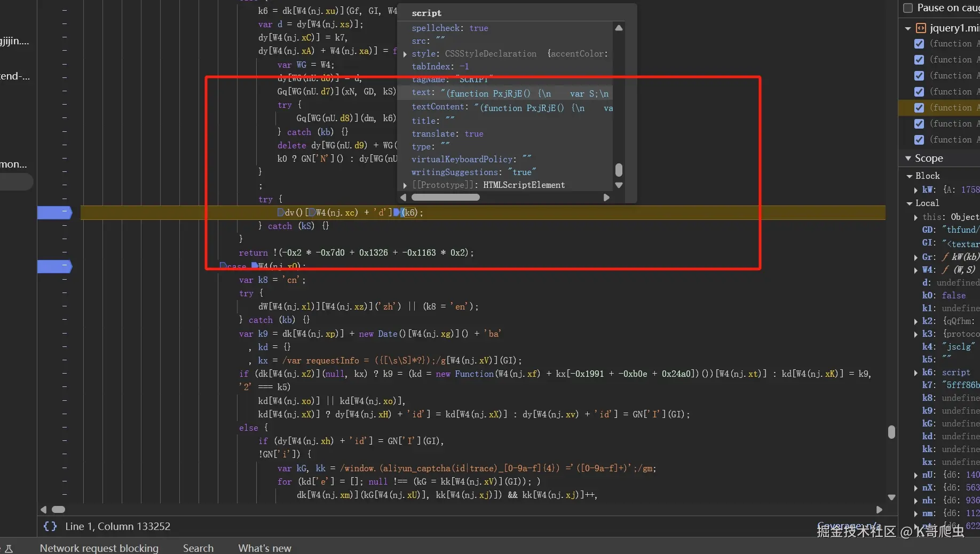
Task: Click the code editor's scroll-down arrow
Action: pos(891,497)
